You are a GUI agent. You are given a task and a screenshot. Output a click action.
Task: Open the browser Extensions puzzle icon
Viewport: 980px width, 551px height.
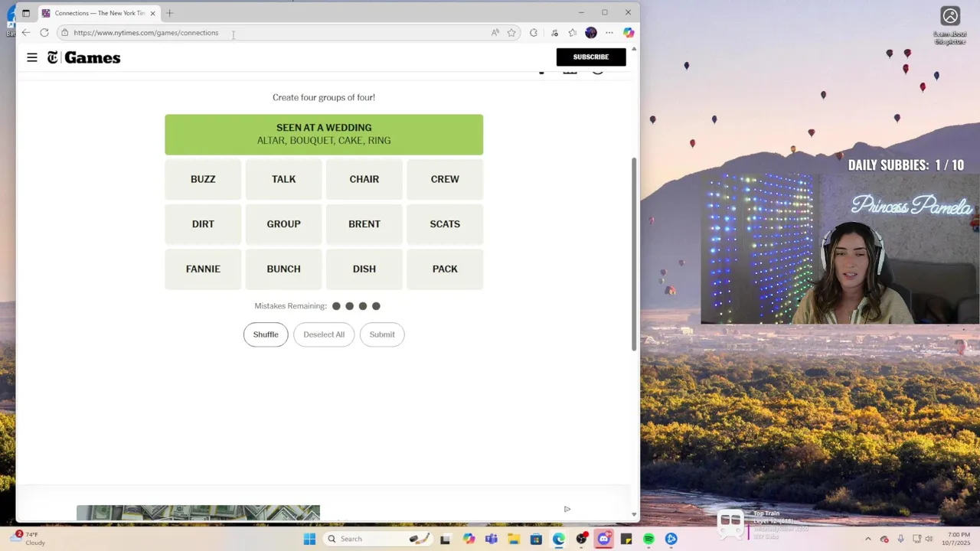pos(534,33)
